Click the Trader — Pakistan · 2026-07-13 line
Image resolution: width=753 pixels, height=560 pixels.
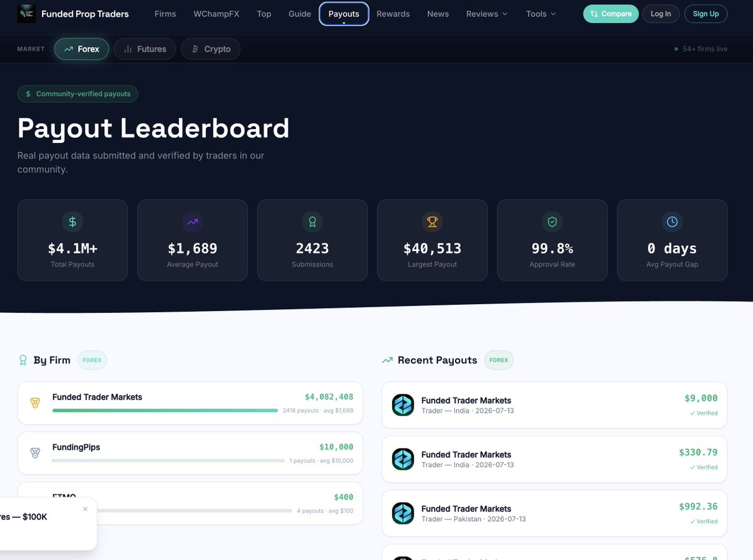pos(474,519)
